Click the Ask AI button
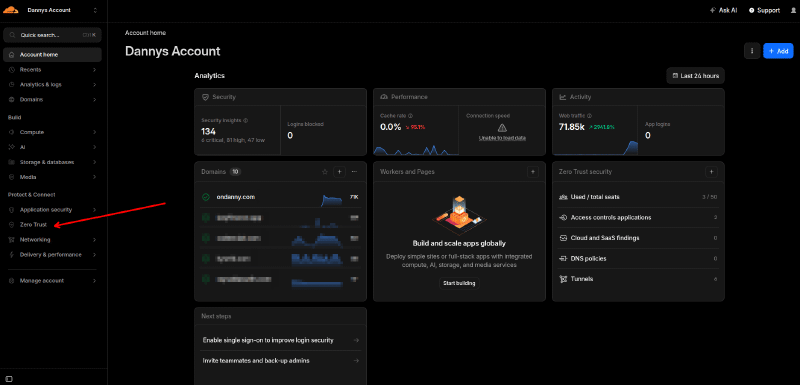Image resolution: width=800 pixels, height=385 pixels. click(723, 10)
